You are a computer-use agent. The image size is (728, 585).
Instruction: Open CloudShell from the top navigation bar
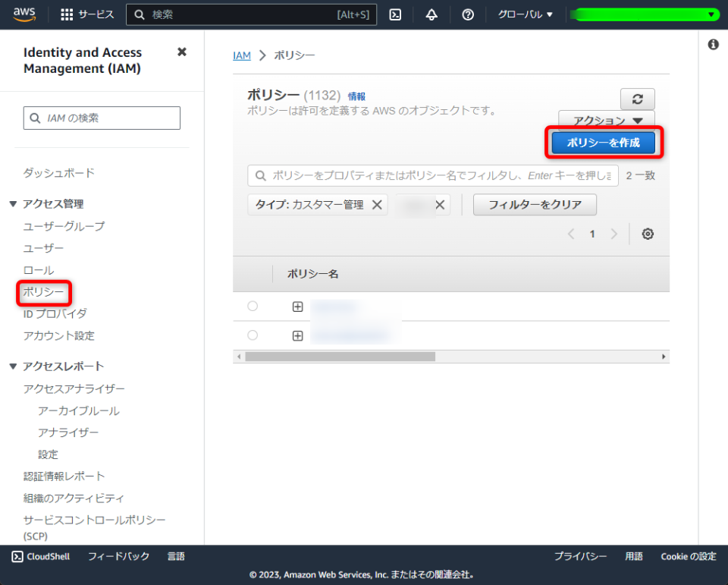pyautogui.click(x=395, y=14)
